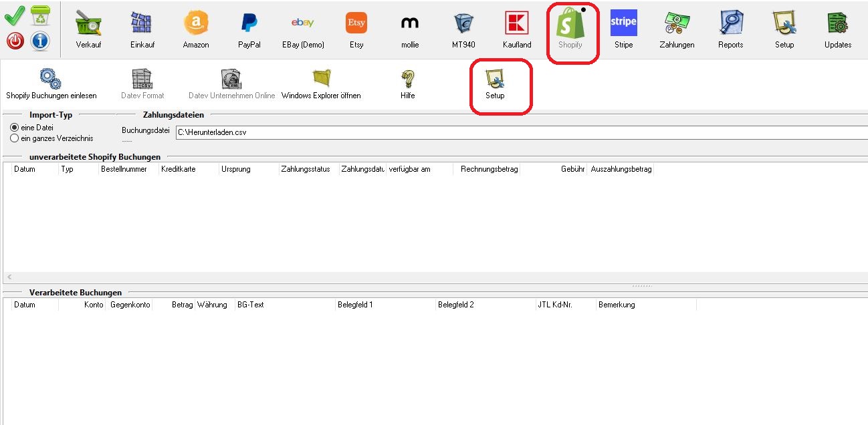The height and width of the screenshot is (425, 868).
Task: Choose 'ein ganzes Verzeichnis' import type
Action: tap(15, 138)
